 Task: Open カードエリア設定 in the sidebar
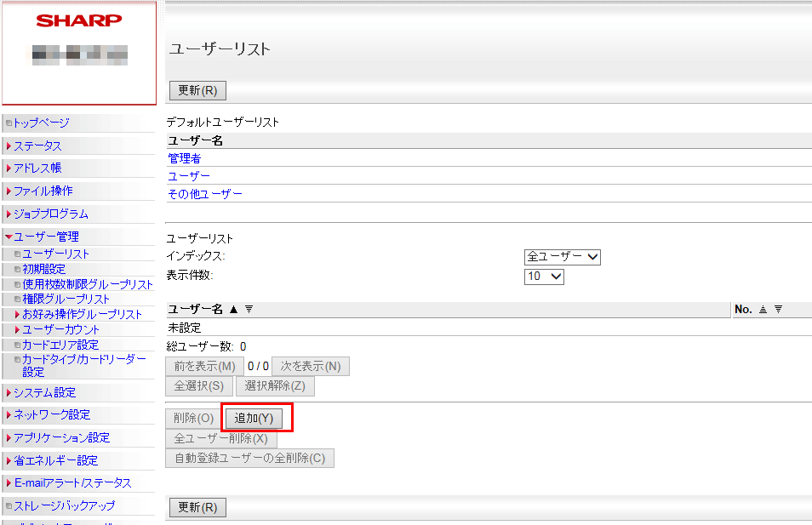pyautogui.click(x=60, y=345)
